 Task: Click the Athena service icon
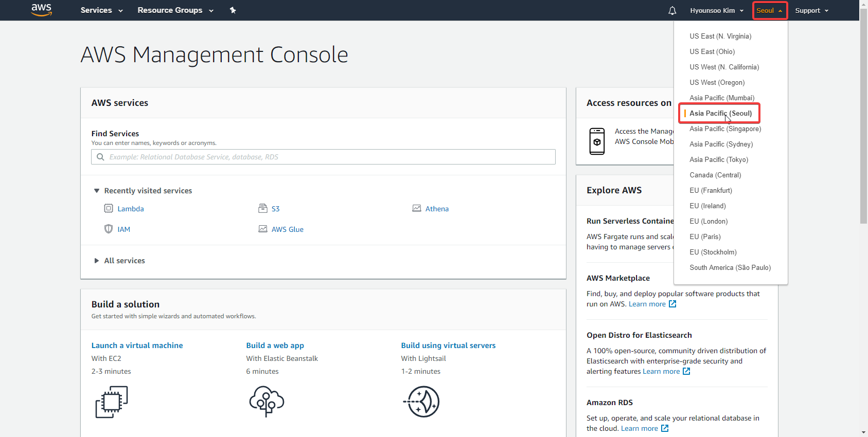pos(417,208)
